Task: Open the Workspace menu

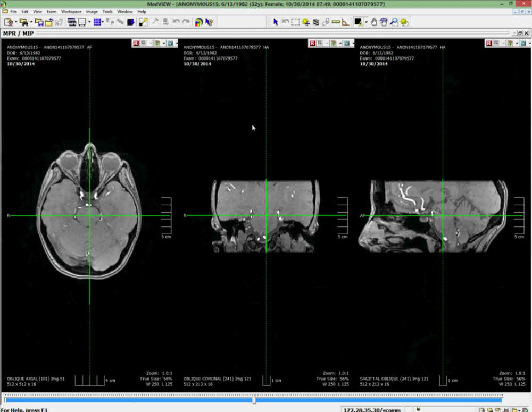Action: point(71,11)
